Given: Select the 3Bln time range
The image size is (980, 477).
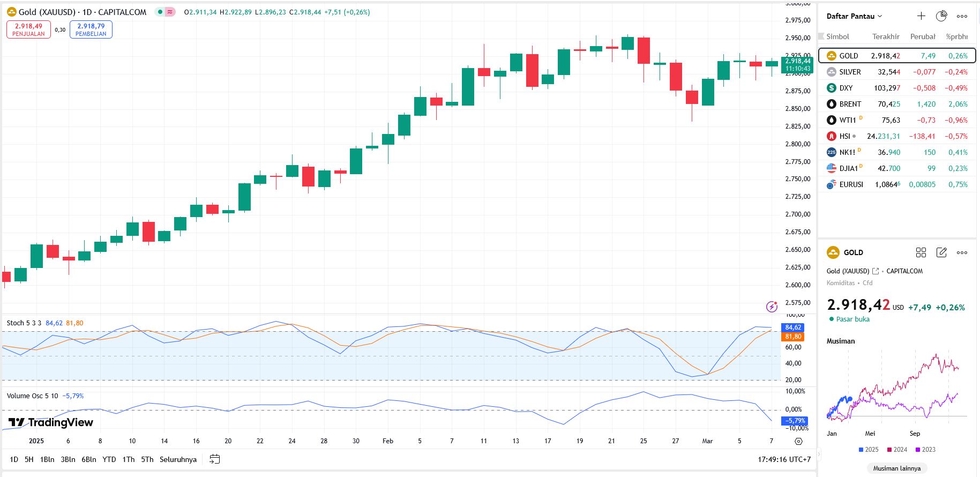Looking at the screenshot, I should (x=68, y=459).
